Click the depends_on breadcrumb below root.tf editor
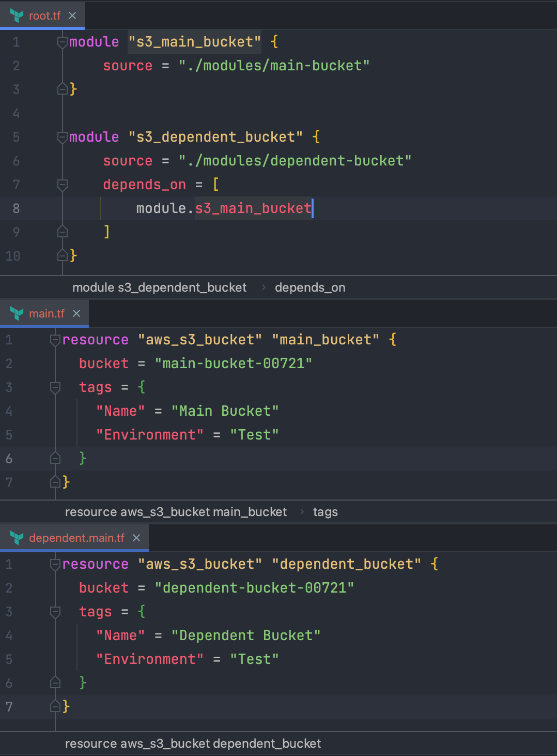The image size is (557, 756). [x=310, y=287]
